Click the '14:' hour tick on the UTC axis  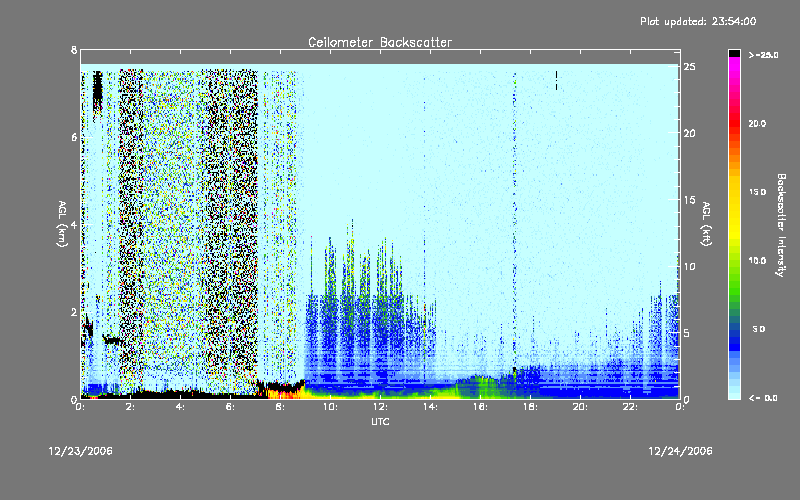click(x=431, y=407)
